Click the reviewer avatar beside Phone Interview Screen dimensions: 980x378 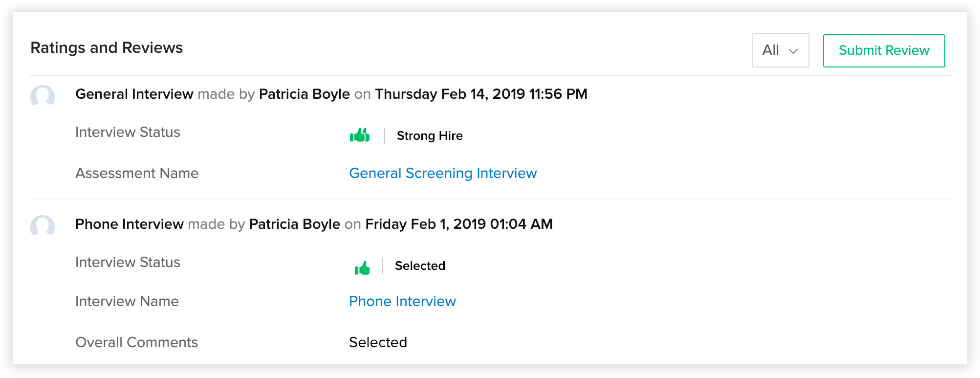pos(43,226)
